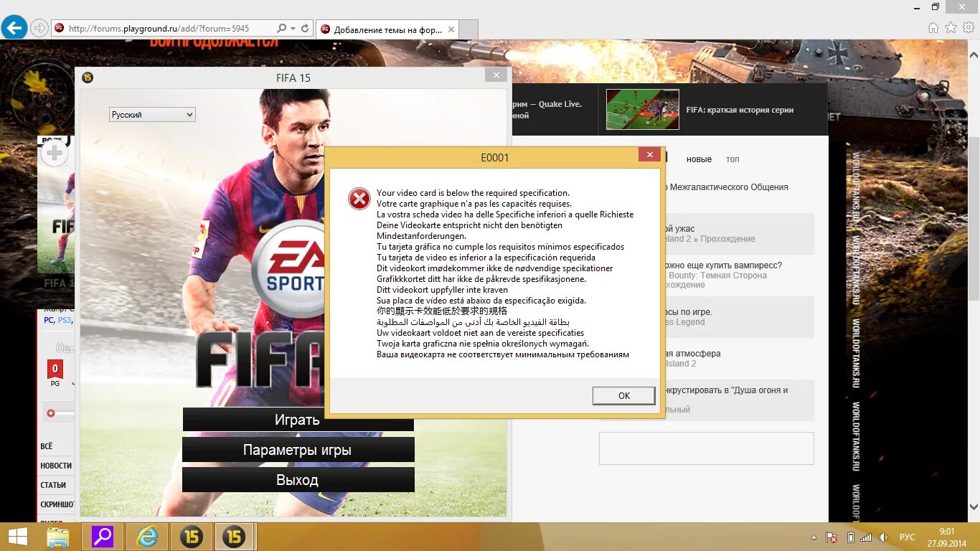Open the purple search app on taskbar
This screenshot has width=980, height=551.
pos(103,537)
